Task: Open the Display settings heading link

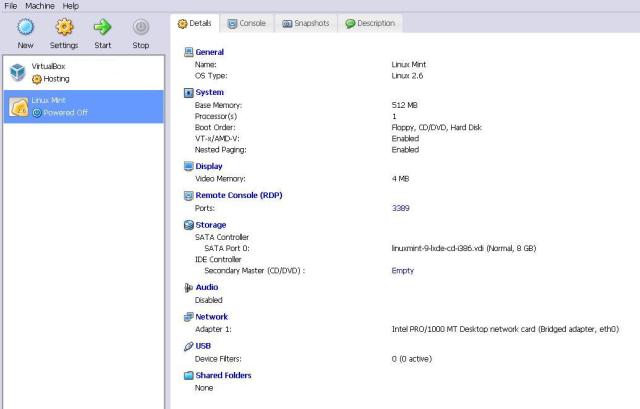Action: pos(209,166)
